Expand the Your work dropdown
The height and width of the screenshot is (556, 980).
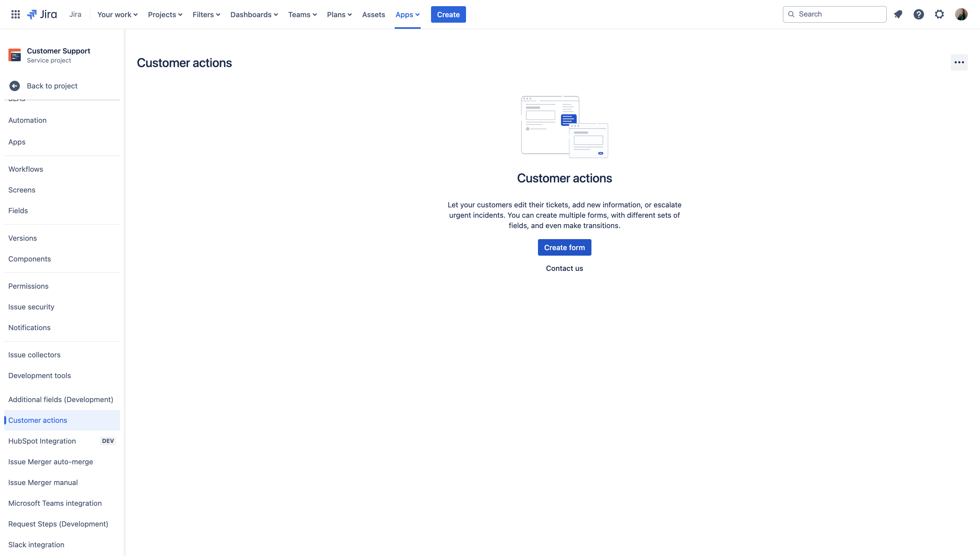(118, 14)
